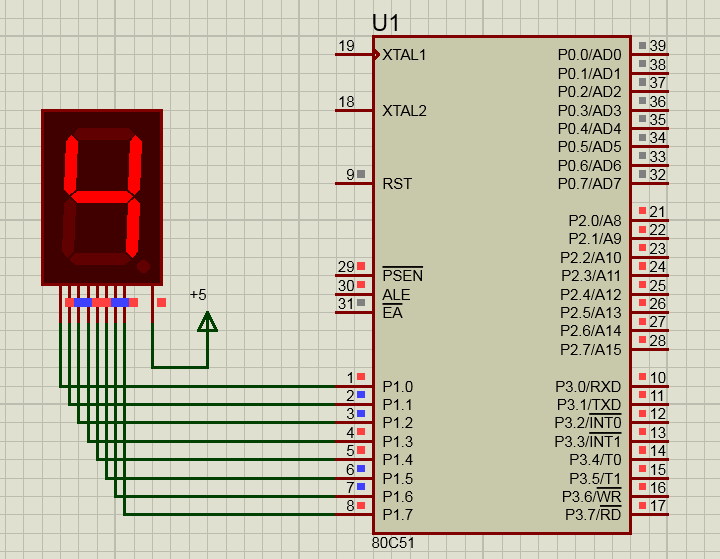Click the "P2.4/A12" pin label
This screenshot has width=720, height=559.
tap(591, 294)
